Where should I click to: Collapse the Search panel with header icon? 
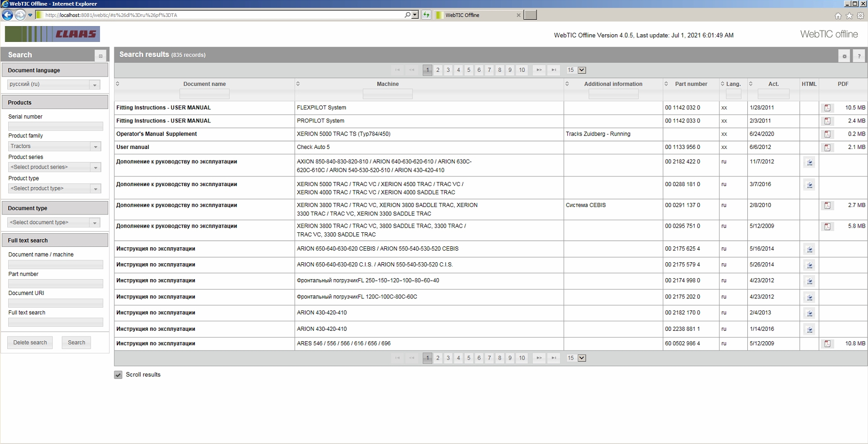pos(100,56)
